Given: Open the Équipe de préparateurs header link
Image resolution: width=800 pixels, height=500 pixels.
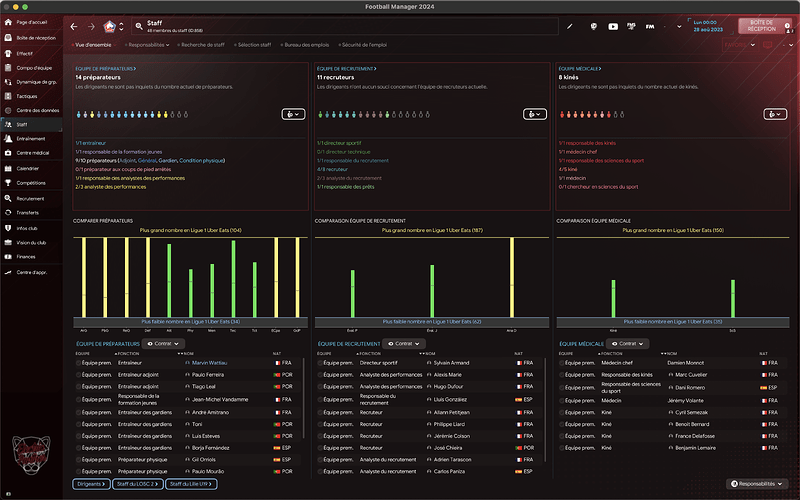Looking at the screenshot, I should pos(106,68).
